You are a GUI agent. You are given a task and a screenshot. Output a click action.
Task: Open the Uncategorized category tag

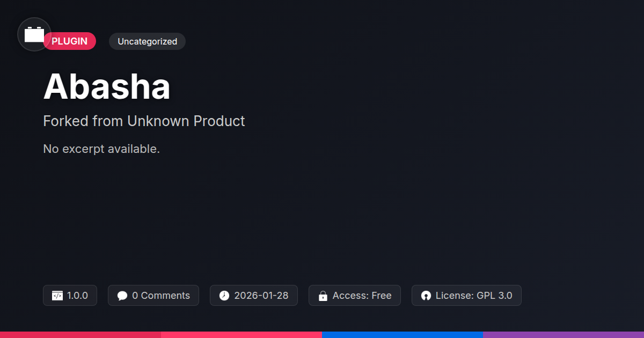tap(147, 41)
